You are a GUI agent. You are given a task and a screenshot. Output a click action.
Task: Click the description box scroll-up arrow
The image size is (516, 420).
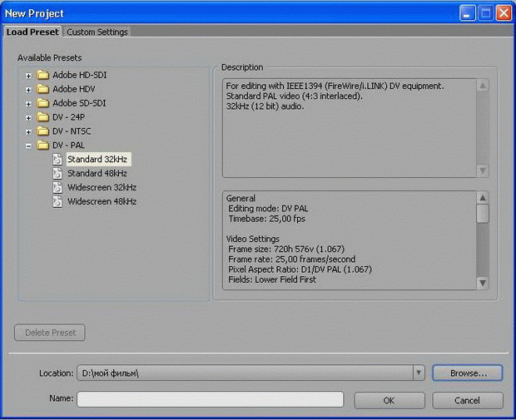click(x=483, y=86)
